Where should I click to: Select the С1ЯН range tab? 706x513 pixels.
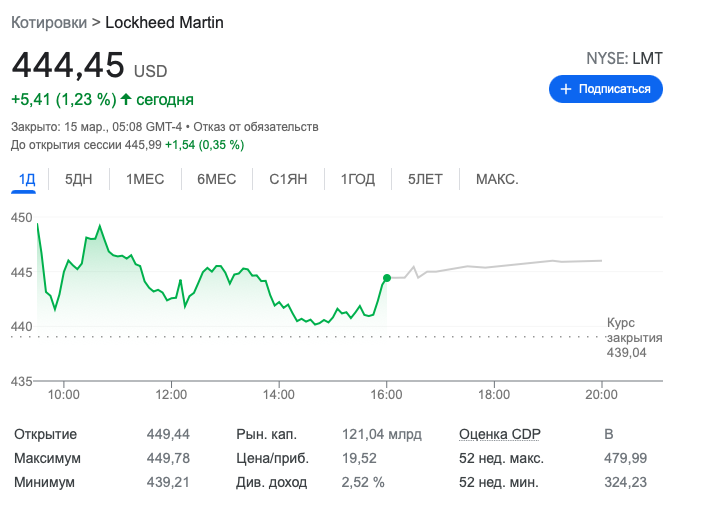click(288, 179)
